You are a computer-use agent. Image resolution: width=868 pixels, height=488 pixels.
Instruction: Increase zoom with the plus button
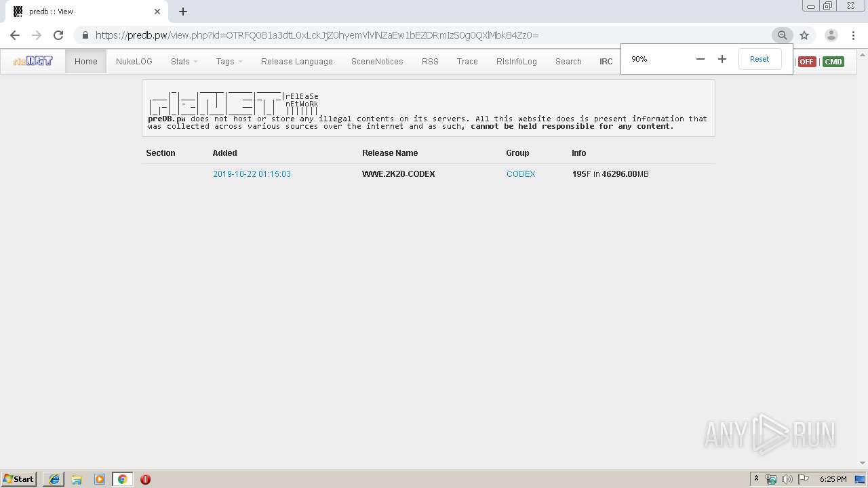coord(722,59)
